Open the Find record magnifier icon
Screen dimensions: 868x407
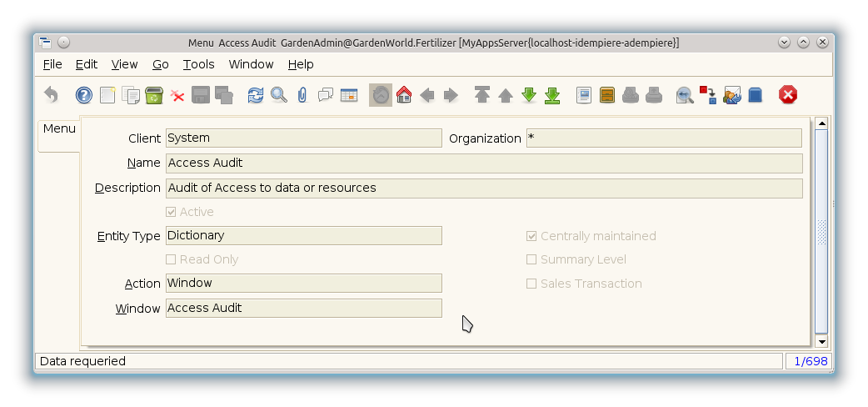(279, 95)
